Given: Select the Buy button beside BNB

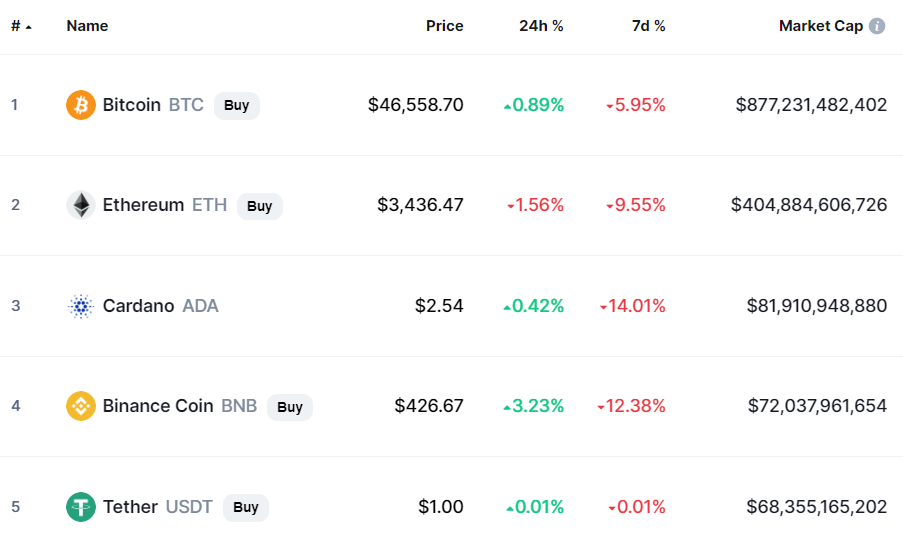Looking at the screenshot, I should tap(290, 407).
